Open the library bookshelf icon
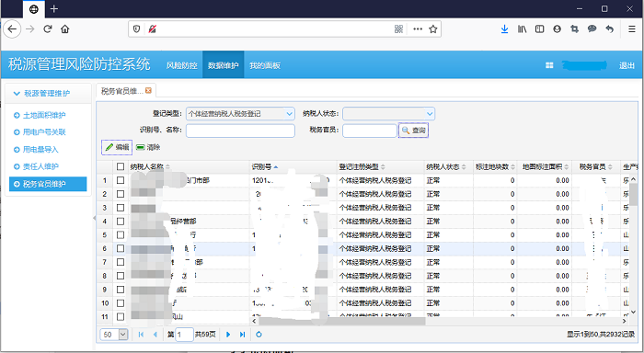Screen dimensions: 644x353 click(522, 29)
